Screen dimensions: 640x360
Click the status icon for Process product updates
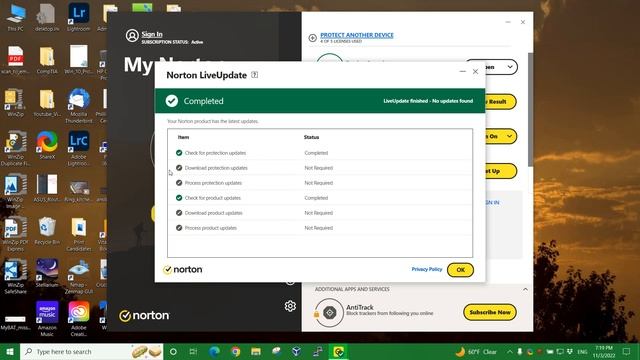pyautogui.click(x=179, y=228)
